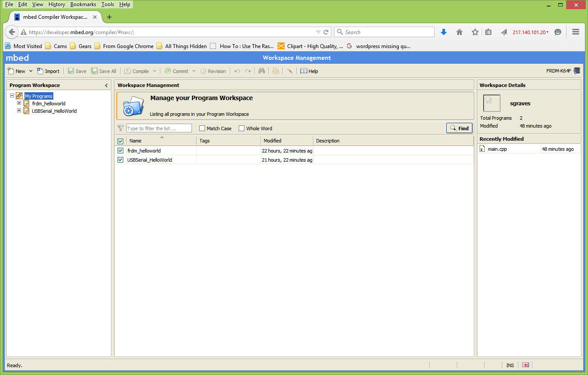Viewport: 588px width, 375px height.
Task: Expand the frdm_helloworld tree item
Action: [19, 103]
